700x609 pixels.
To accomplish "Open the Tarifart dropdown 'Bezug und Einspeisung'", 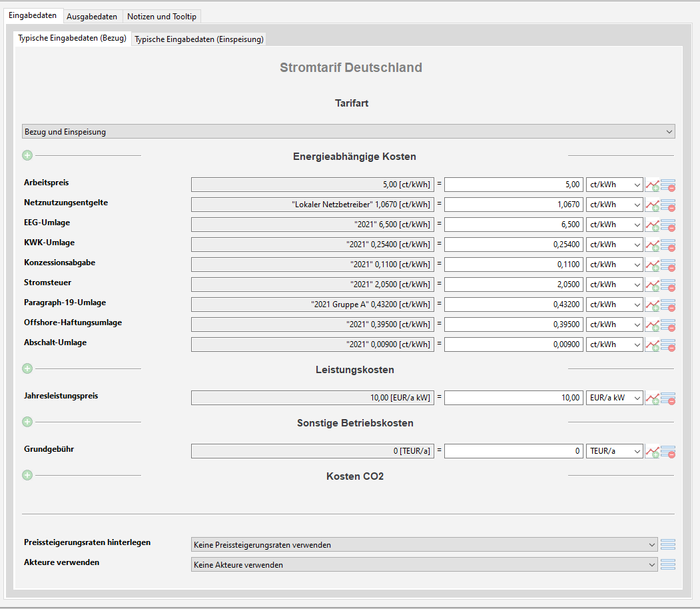I will (348, 131).
